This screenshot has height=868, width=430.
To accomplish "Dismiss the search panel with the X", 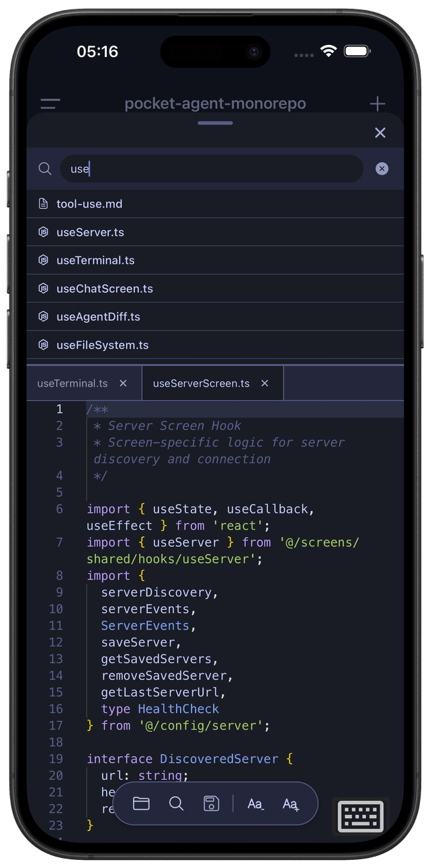I will tap(380, 132).
